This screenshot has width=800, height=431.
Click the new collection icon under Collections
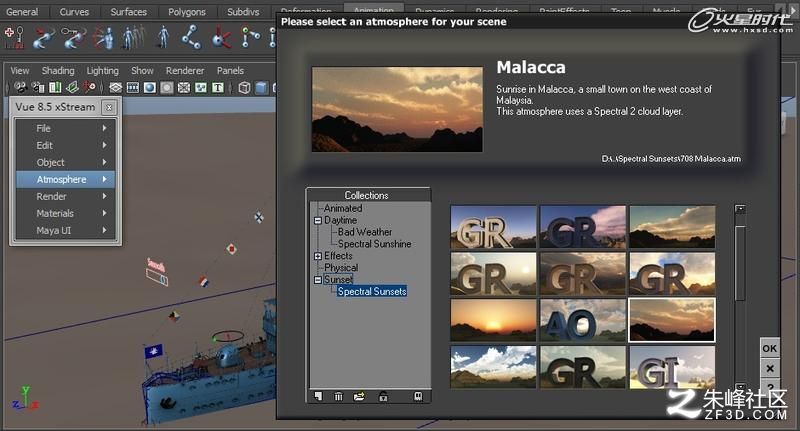(318, 396)
